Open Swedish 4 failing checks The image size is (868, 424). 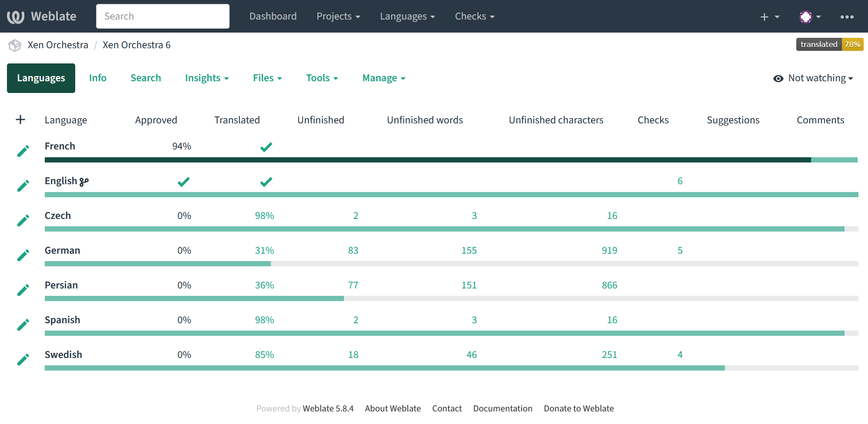pyautogui.click(x=680, y=355)
